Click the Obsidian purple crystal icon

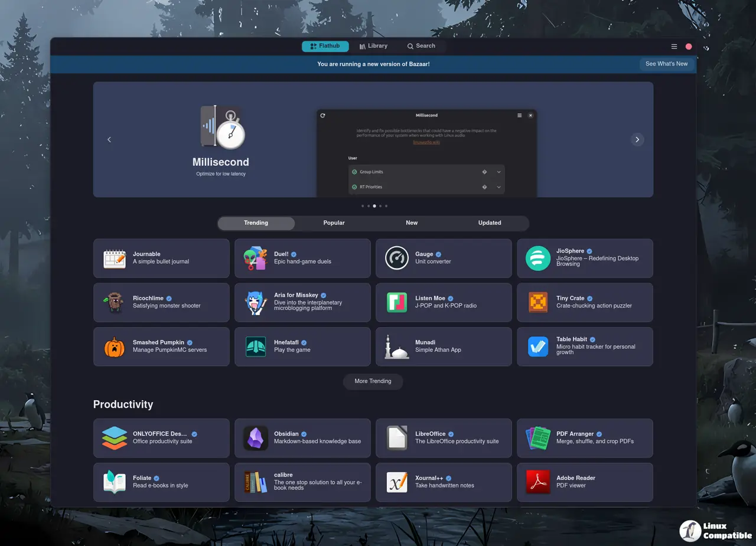256,438
